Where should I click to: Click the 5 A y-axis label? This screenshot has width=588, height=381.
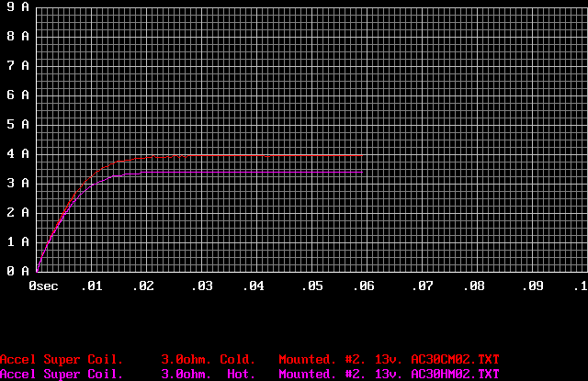pos(17,124)
